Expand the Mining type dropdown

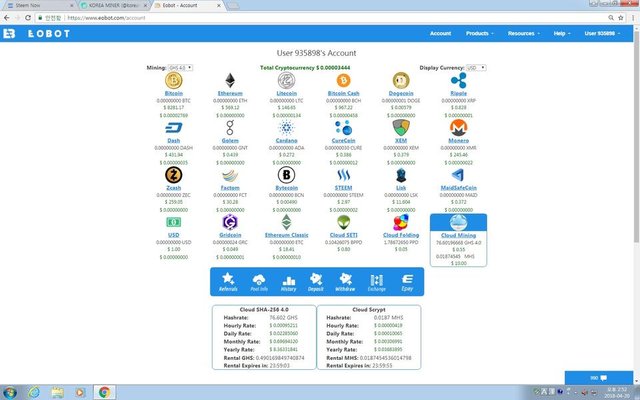pos(180,68)
